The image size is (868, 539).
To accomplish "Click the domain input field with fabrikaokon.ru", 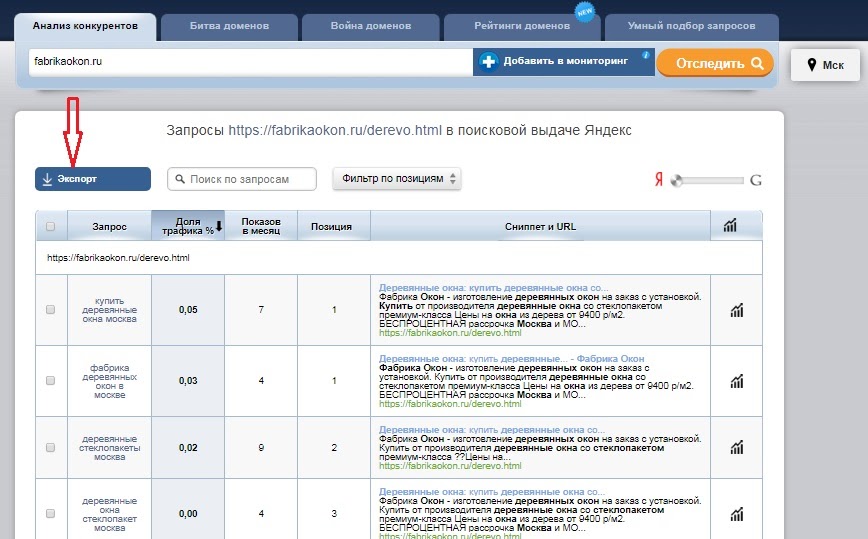I will click(x=251, y=61).
